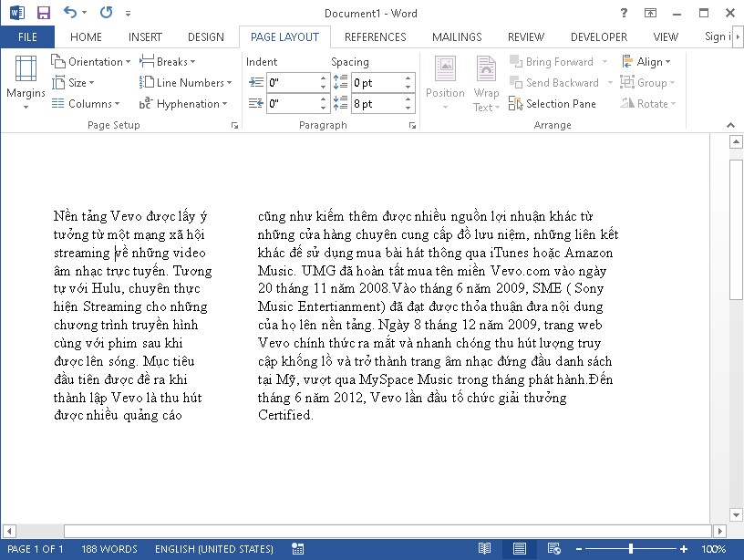Click the 188 WORDS count in status bar

pos(108,549)
